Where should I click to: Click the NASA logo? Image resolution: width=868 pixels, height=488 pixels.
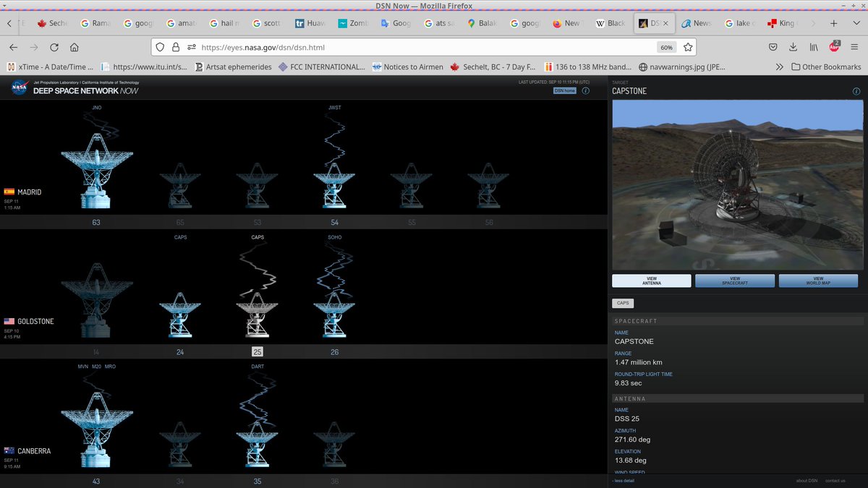click(x=19, y=87)
